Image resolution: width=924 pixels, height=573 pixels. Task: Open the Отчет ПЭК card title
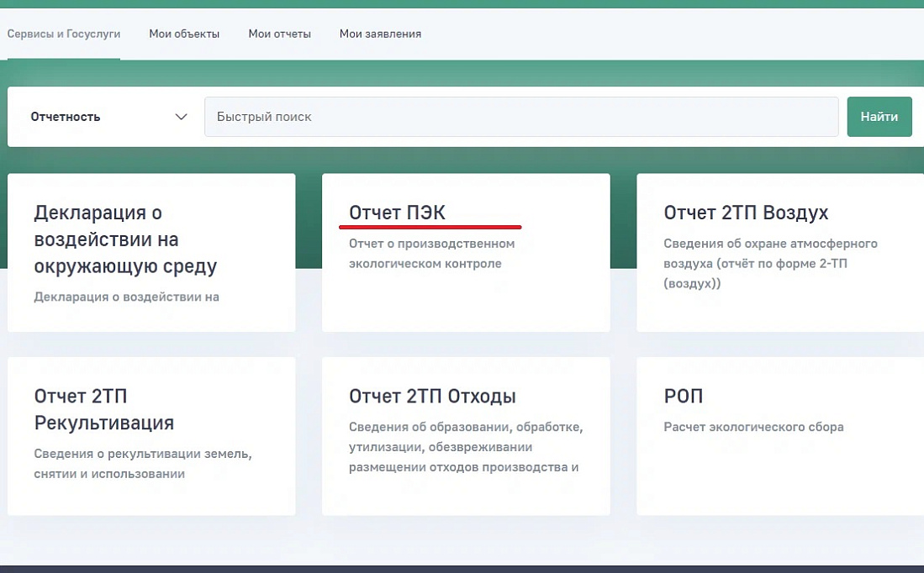point(397,213)
